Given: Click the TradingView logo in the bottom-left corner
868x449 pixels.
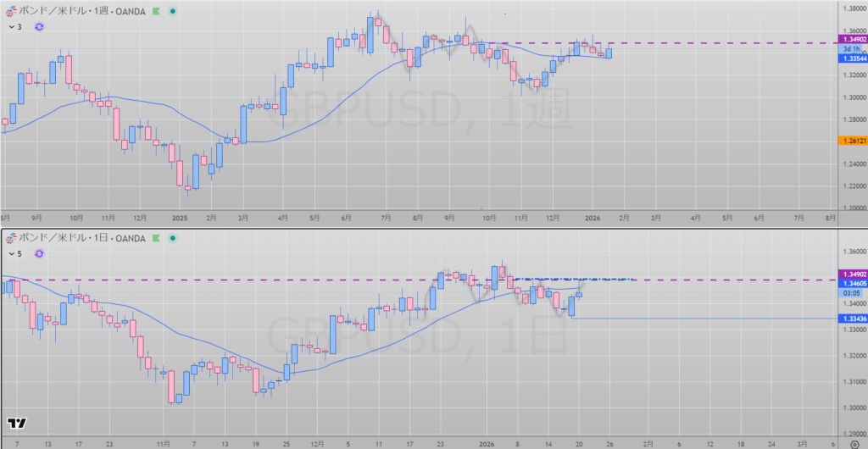Looking at the screenshot, I should click(15, 423).
